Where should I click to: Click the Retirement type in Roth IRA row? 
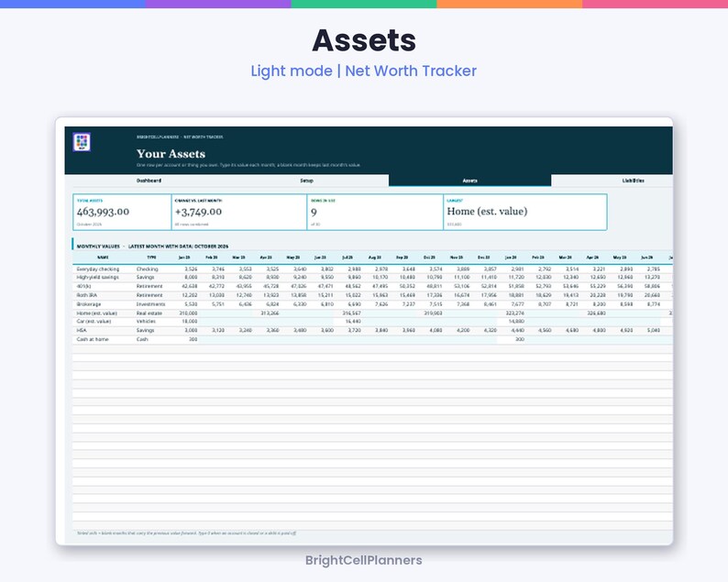(149, 295)
